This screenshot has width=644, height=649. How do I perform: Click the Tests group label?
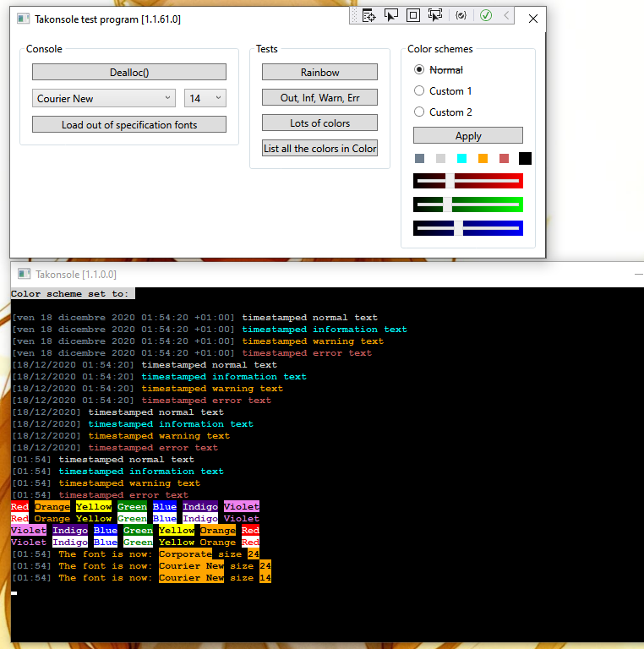pyautogui.click(x=266, y=49)
